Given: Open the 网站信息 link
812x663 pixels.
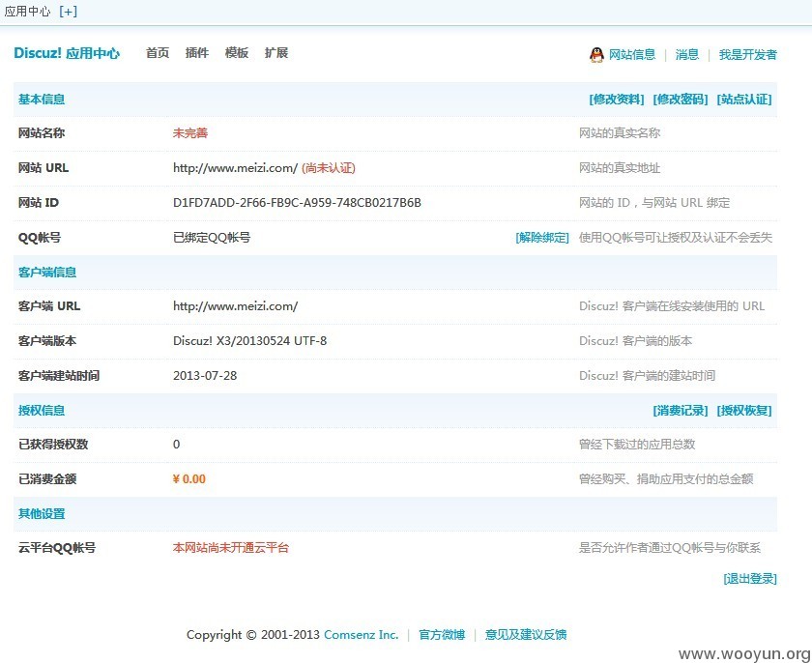Looking at the screenshot, I should tap(632, 54).
